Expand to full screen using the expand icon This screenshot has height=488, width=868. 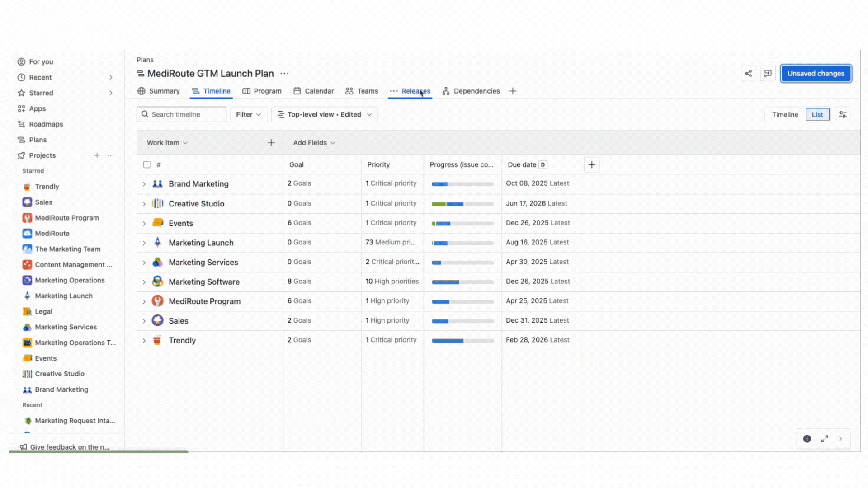(x=824, y=439)
